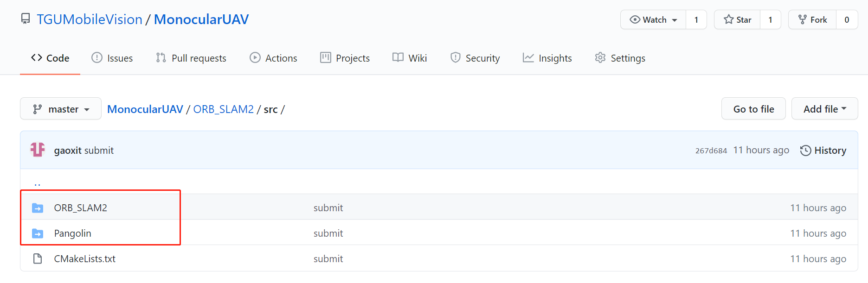This screenshot has width=868, height=283.
Task: Open the latest commit message 'submit' in header
Action: point(99,151)
